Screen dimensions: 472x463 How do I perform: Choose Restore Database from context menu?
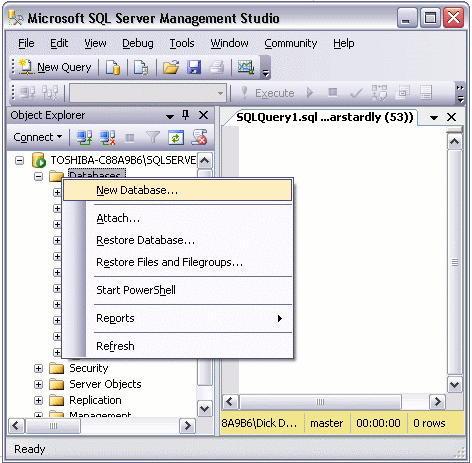tap(177, 240)
